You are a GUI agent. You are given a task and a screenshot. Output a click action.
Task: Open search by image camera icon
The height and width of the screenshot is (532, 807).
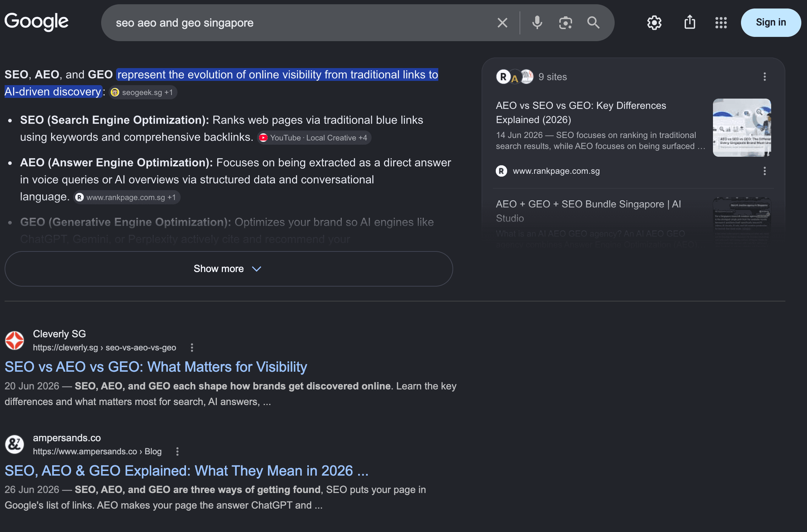[565, 23]
